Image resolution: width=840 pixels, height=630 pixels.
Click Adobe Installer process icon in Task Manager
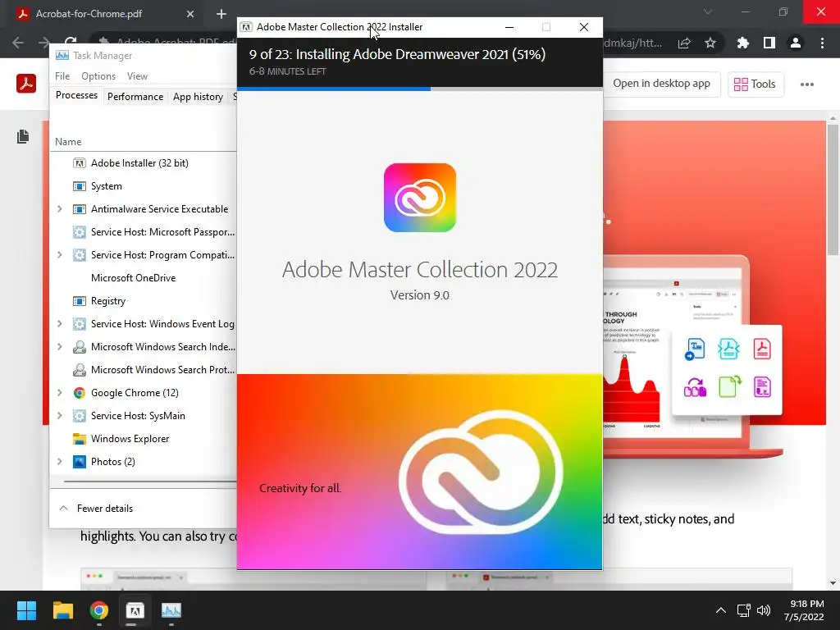[x=80, y=163]
